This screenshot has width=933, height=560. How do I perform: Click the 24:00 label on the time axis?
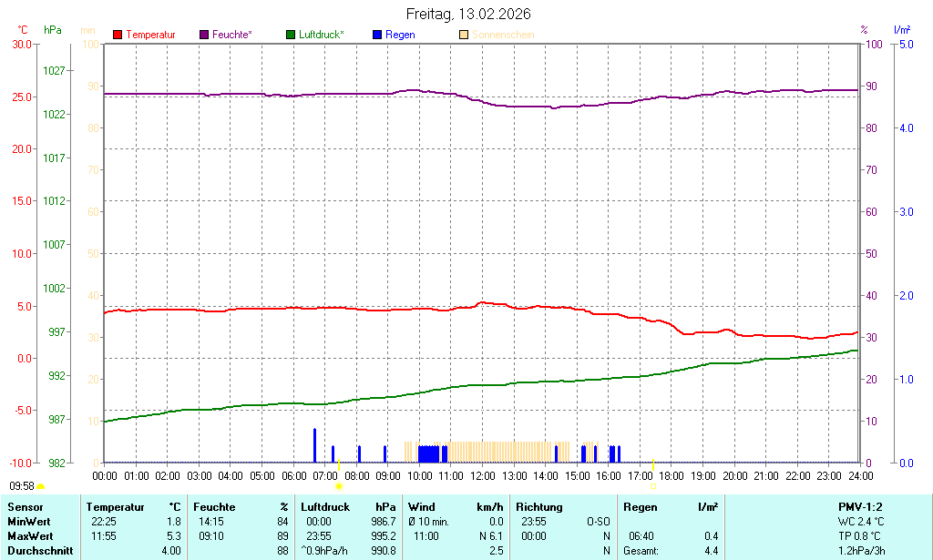pos(859,475)
